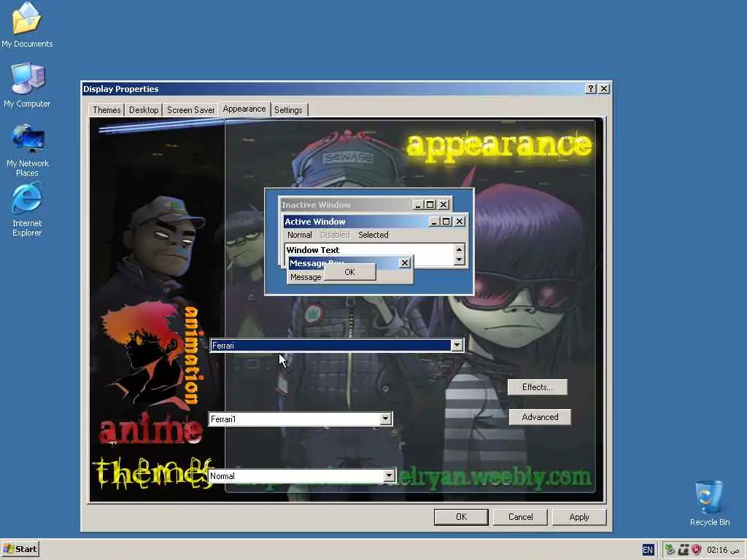Switch to the Settings tab
Image resolution: width=747 pixels, height=560 pixels.
[288, 110]
